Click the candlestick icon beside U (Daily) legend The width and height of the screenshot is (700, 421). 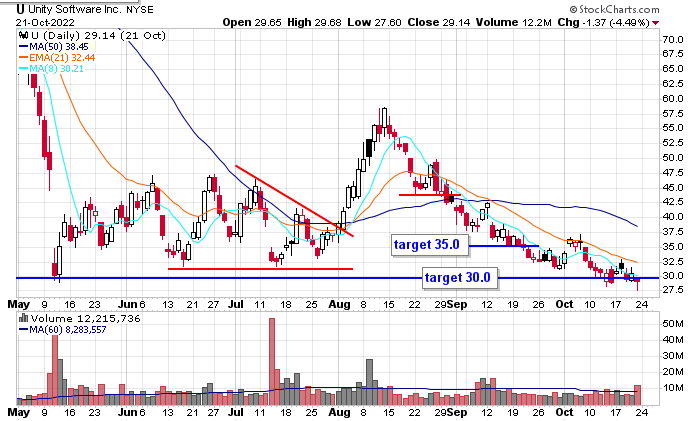23,35
